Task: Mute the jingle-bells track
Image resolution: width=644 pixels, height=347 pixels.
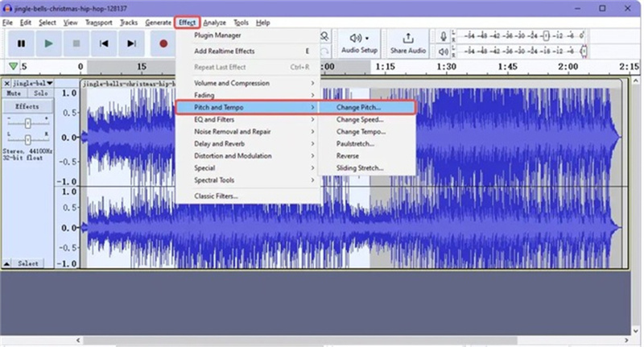Action: (14, 93)
